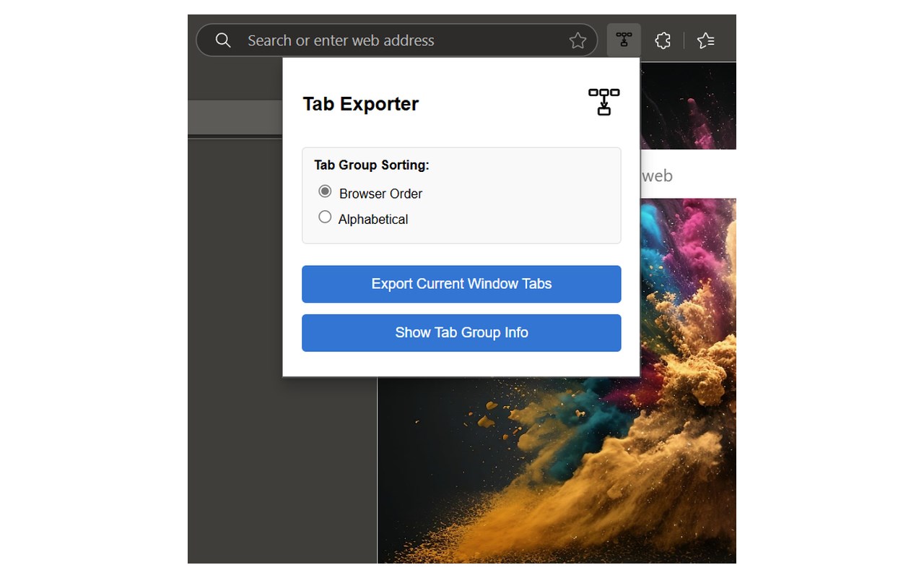Click Export Current Window Tabs button
Screen dimensions: 924x578
pyautogui.click(x=461, y=284)
